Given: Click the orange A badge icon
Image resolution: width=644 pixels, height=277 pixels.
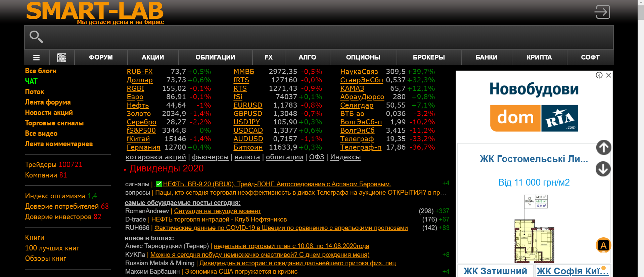Looking at the screenshot, I should click(603, 245).
